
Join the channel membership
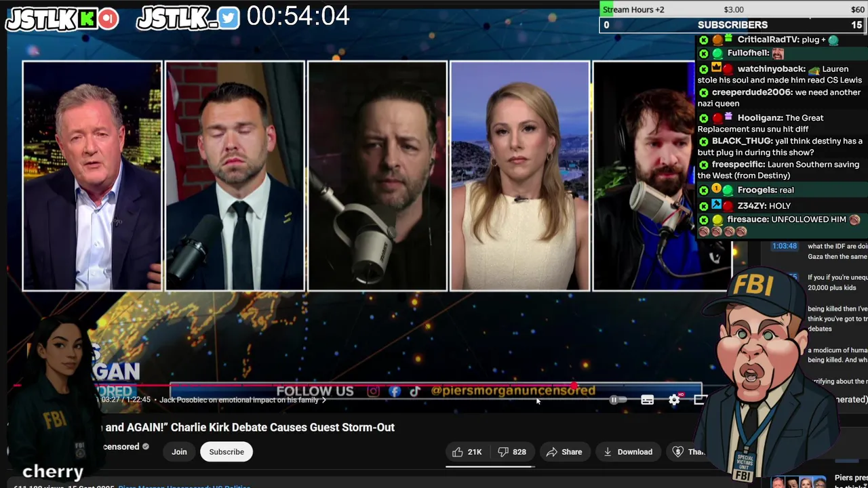point(179,452)
